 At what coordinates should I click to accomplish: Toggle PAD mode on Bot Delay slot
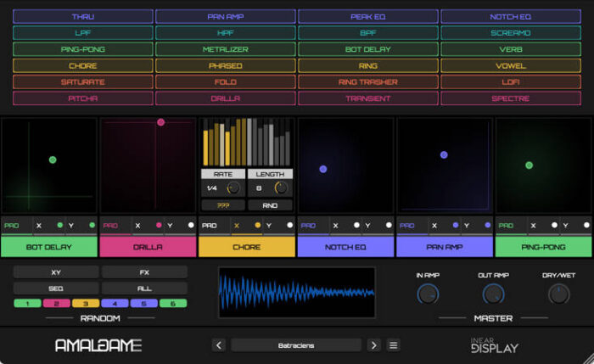coord(12,226)
